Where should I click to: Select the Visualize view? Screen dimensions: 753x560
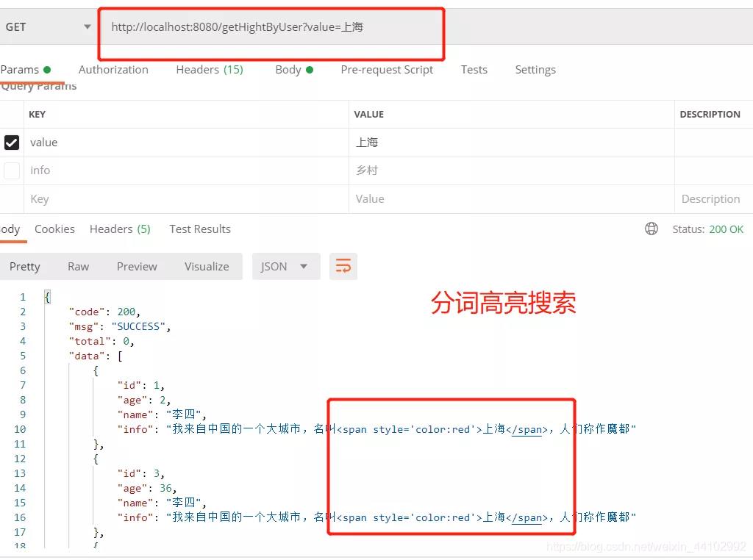click(x=207, y=266)
